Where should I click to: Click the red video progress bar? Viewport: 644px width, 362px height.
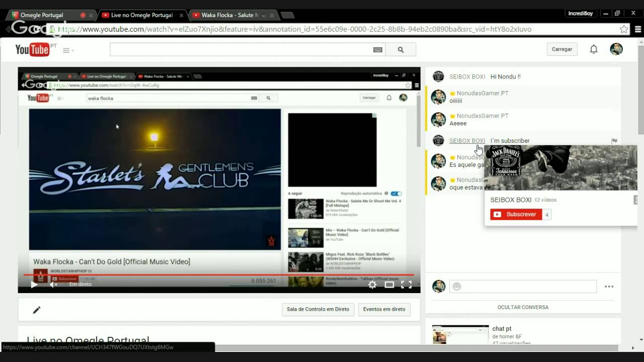click(x=219, y=275)
